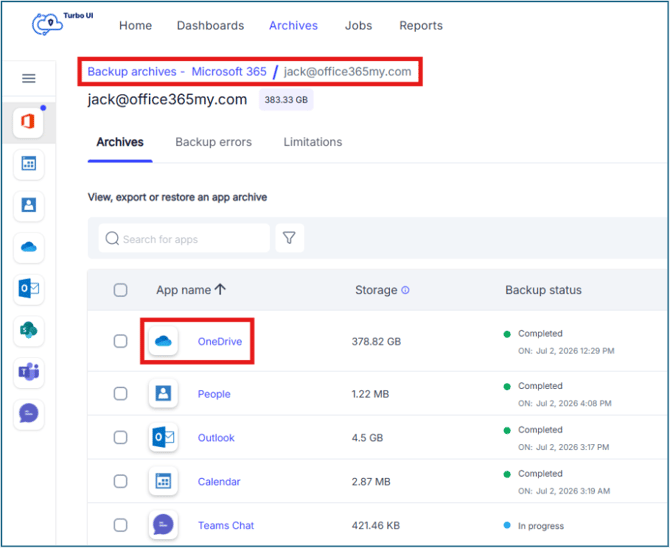The height and width of the screenshot is (548, 670).
Task: Click the In progress status text
Action: point(541,526)
